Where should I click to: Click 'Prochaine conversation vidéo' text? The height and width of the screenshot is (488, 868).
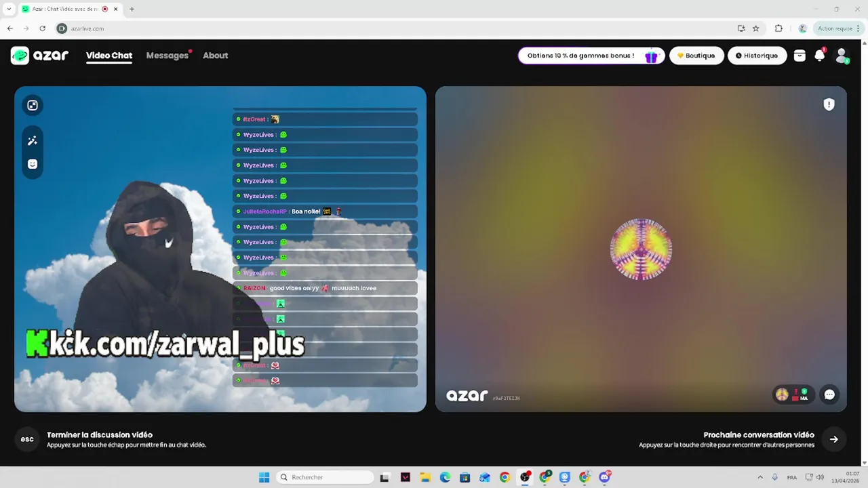(759, 435)
